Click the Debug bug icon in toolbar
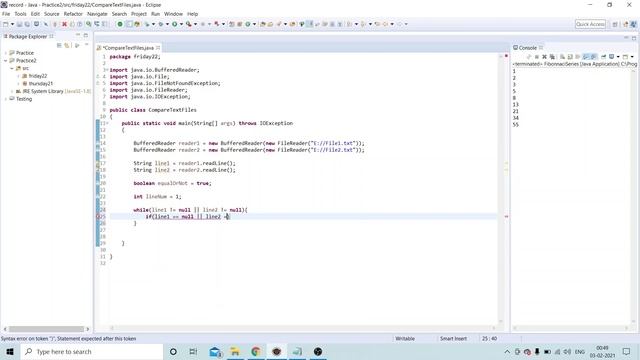Image resolution: width=640 pixels, height=360 pixels. [x=161, y=24]
